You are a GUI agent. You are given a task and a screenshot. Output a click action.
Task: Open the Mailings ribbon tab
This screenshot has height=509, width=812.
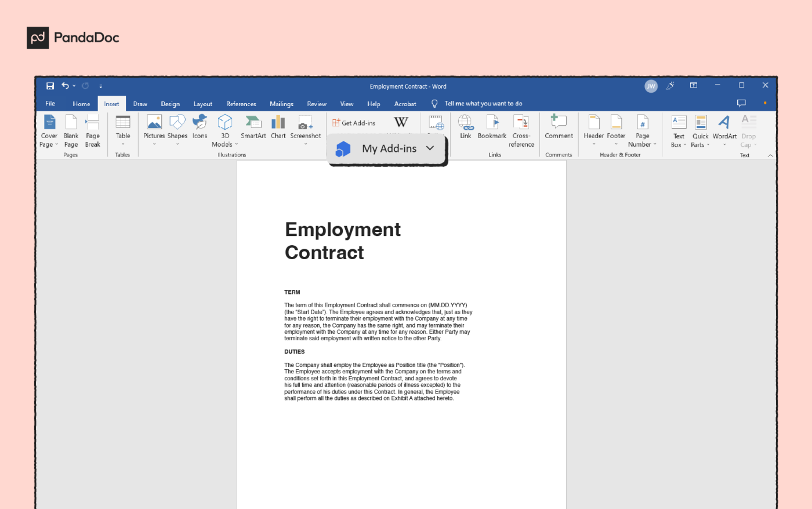[x=281, y=104]
